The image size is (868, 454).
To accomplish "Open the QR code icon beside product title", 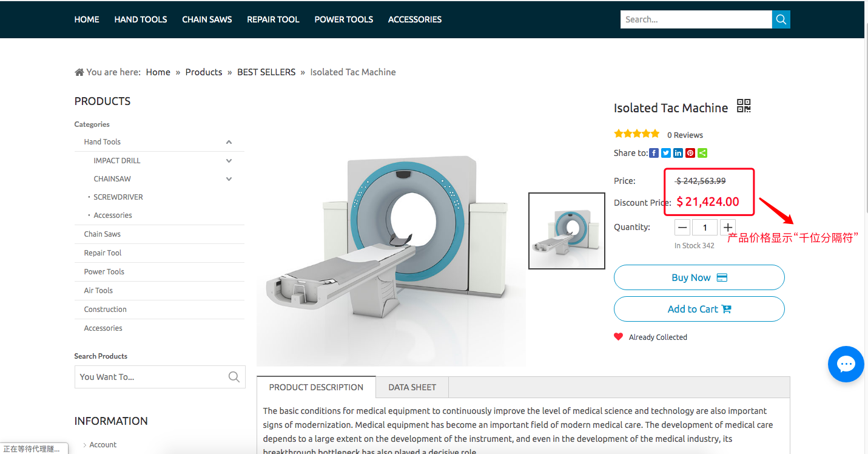I will (744, 106).
